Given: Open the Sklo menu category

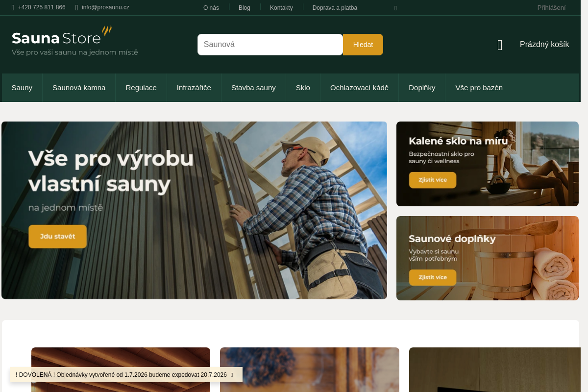Looking at the screenshot, I should [303, 88].
